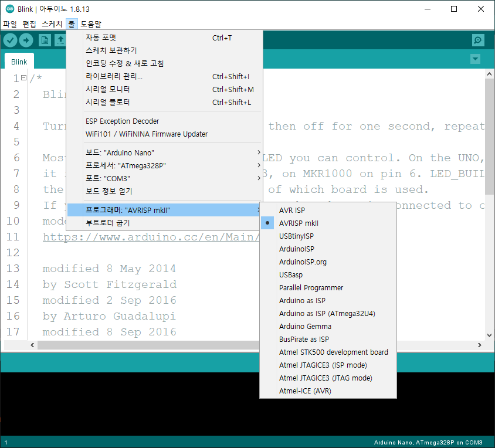Select ArduinoISP.org programmer
The image size is (495, 448).
coord(328,262)
